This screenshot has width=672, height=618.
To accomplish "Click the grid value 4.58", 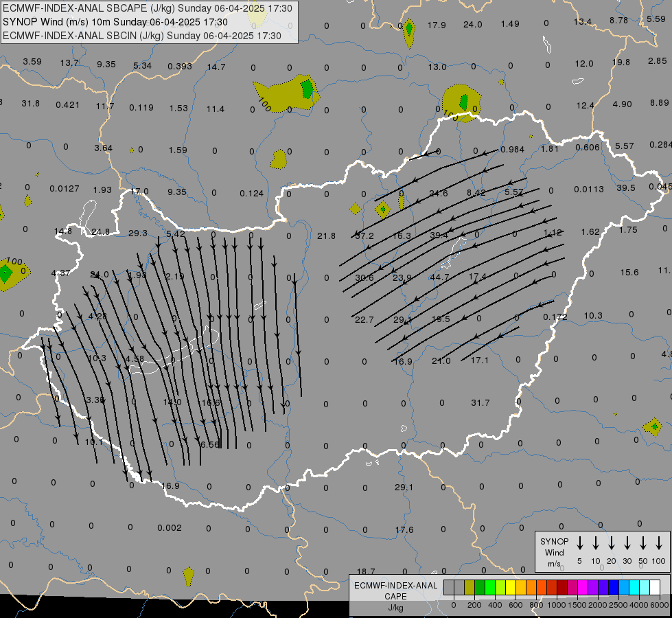I will [x=135, y=358].
